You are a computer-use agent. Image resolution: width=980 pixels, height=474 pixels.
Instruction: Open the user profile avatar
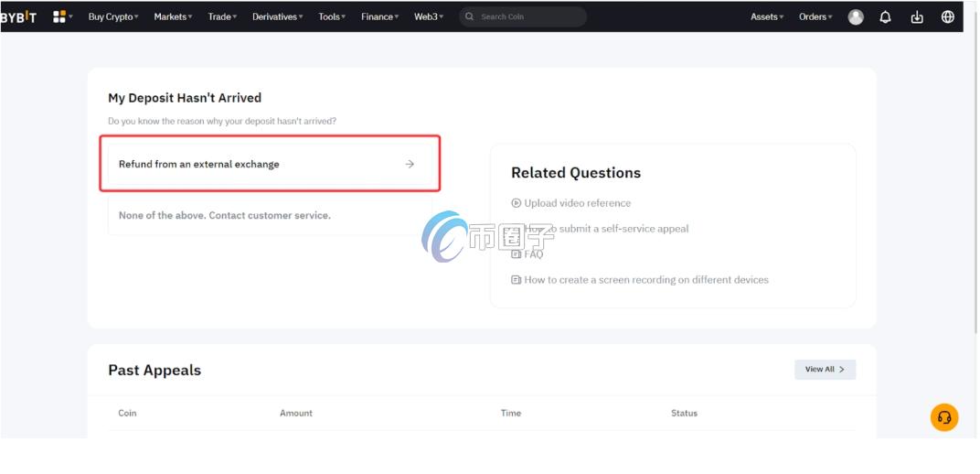click(x=856, y=16)
